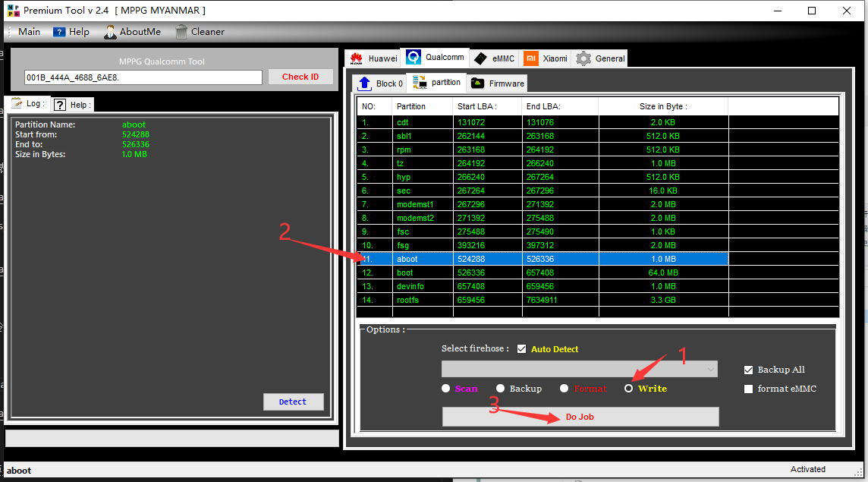The image size is (868, 482).
Task: Switch to the Log tab
Action: coord(27,103)
